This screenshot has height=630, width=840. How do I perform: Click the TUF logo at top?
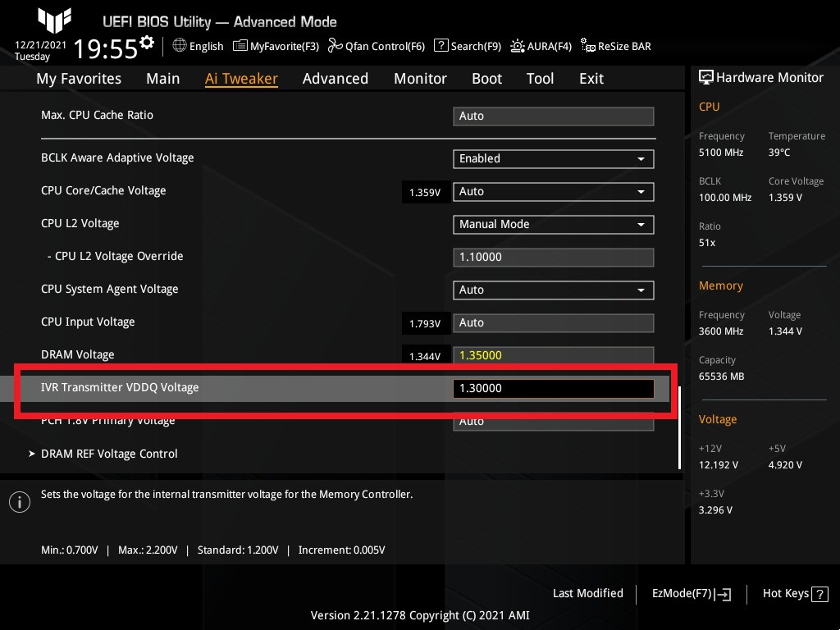click(54, 21)
